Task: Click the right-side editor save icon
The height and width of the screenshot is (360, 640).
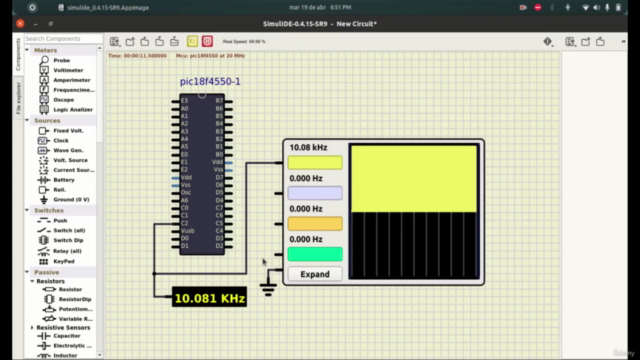Action: tap(600, 41)
